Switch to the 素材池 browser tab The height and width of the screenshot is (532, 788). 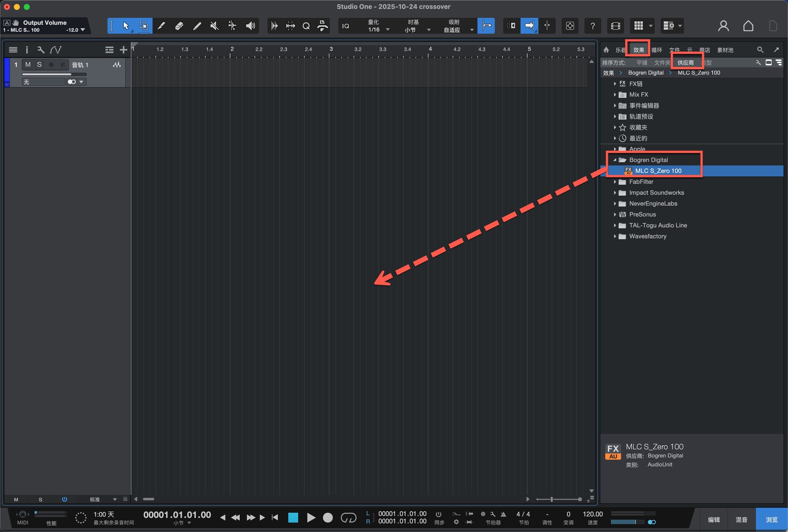[x=725, y=50]
